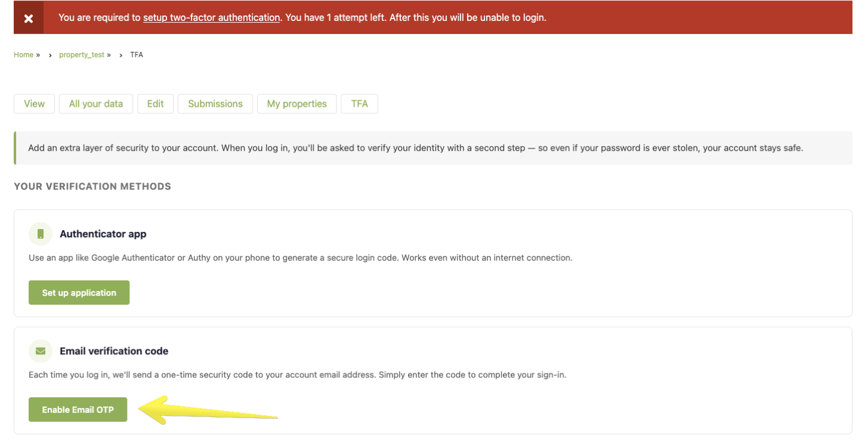Navigate to Home via the breadcrumb
The width and height of the screenshot is (868, 448).
24,55
